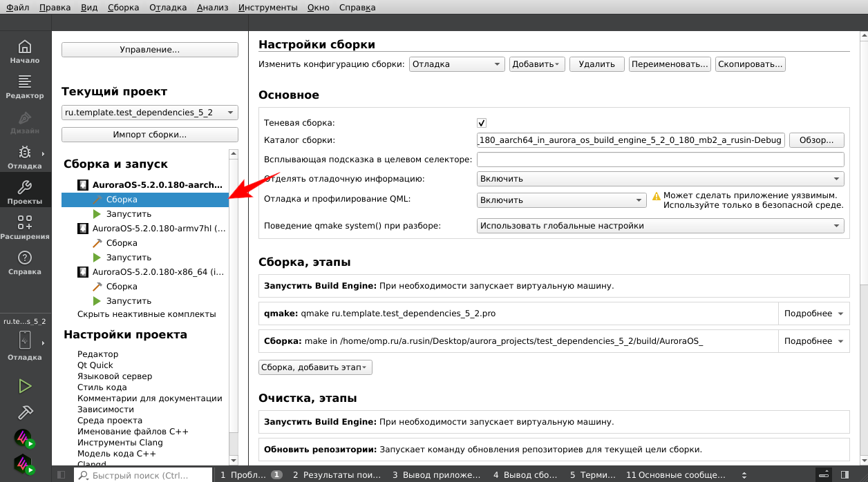
Task: Click the Обзор... button for build directory
Action: click(816, 139)
